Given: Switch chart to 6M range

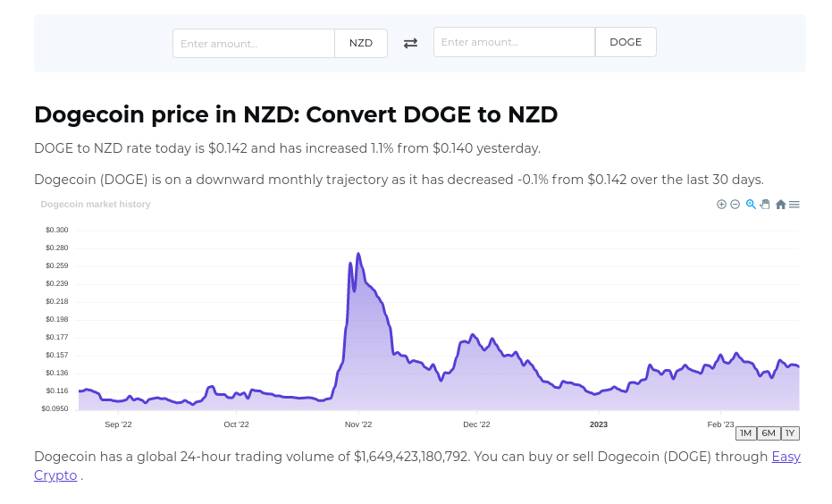Looking at the screenshot, I should coord(768,433).
